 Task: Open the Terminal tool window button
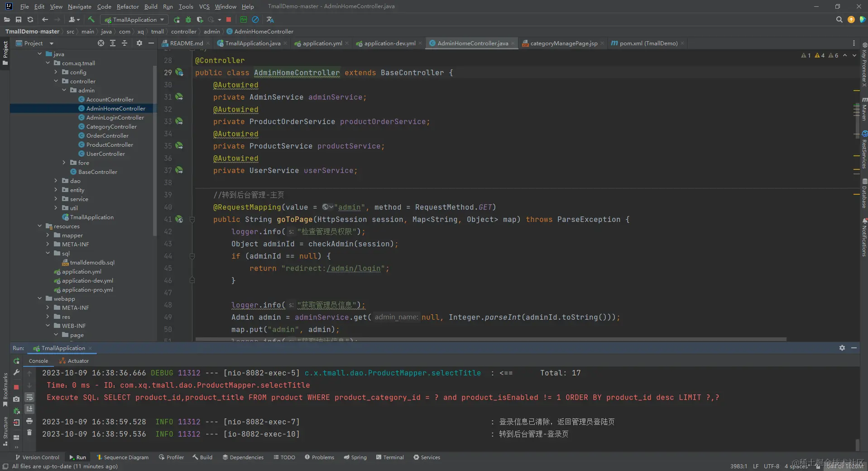390,457
